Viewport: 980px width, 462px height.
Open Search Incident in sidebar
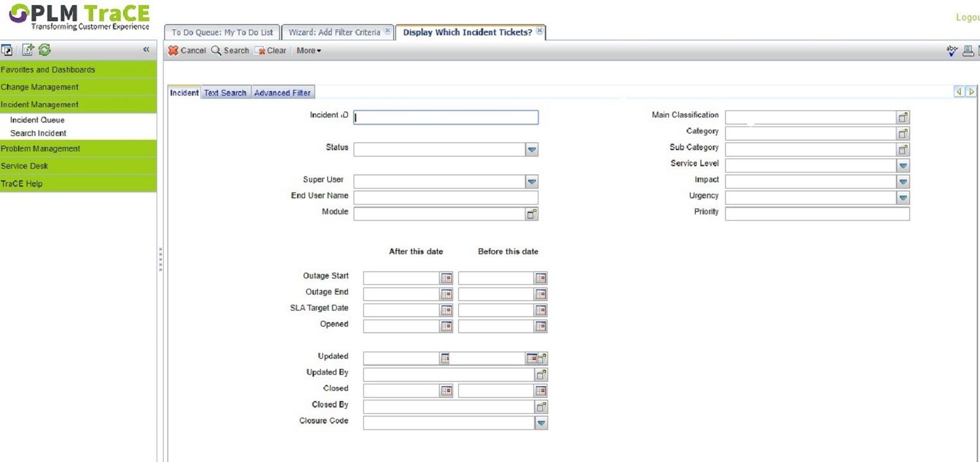pos(38,133)
